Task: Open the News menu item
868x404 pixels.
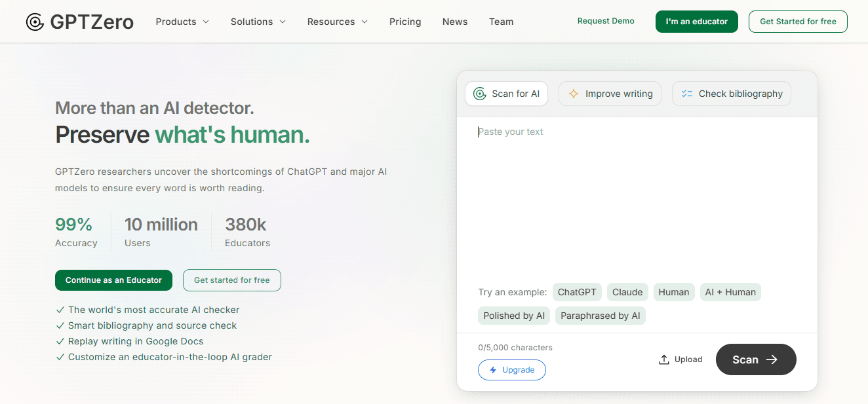Action: click(455, 22)
